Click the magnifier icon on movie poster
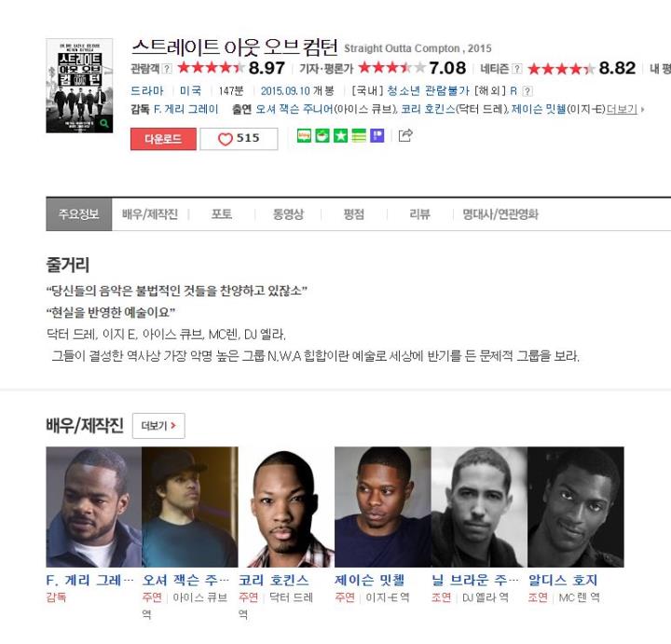Screen dimensions: 671x644 point(104,124)
